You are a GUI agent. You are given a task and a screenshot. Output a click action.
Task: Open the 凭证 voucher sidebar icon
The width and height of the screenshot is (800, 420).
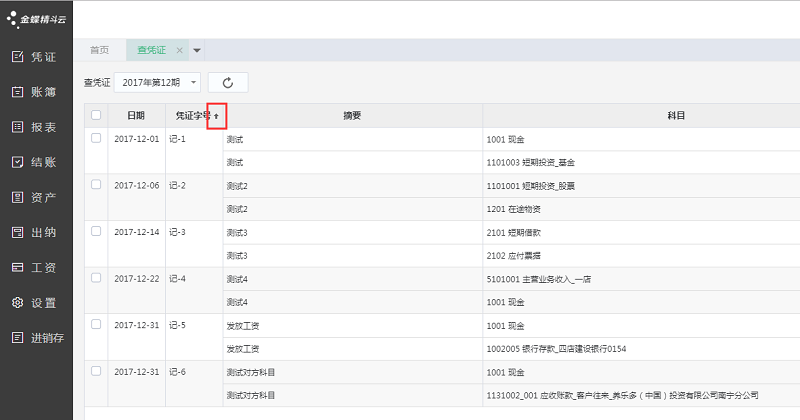17,57
